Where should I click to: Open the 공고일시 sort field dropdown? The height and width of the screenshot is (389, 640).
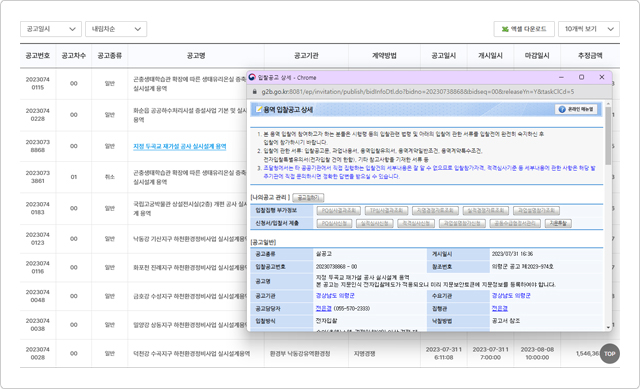tap(51, 29)
